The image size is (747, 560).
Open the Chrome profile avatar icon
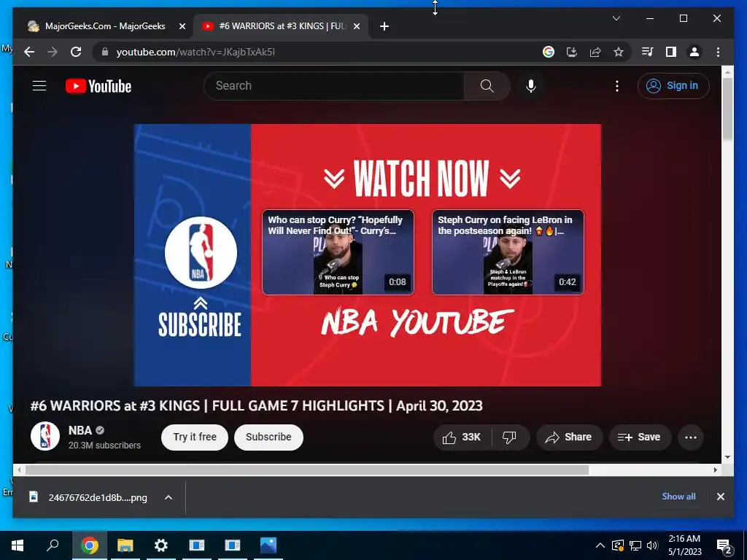click(694, 52)
